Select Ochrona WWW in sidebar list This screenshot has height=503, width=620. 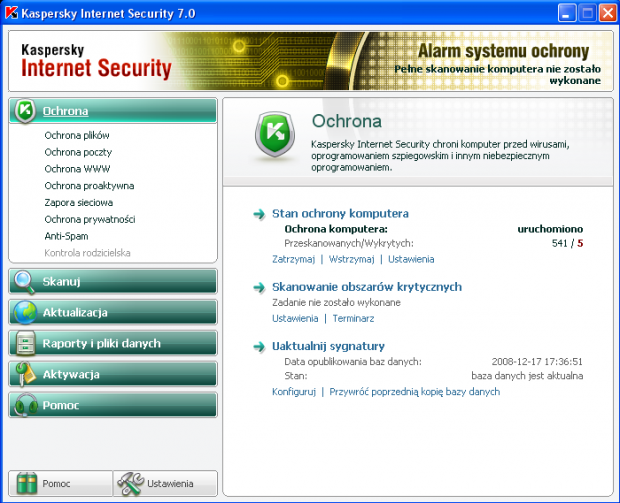[77, 169]
